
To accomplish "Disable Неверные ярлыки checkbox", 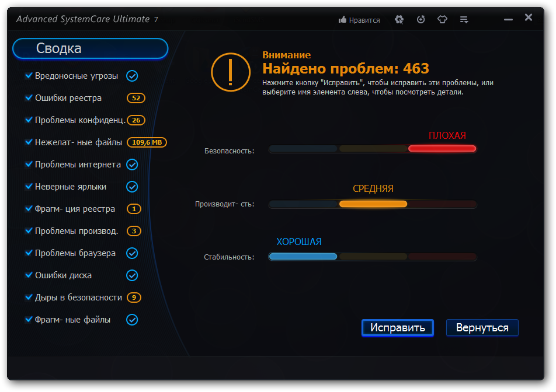I will 29,186.
